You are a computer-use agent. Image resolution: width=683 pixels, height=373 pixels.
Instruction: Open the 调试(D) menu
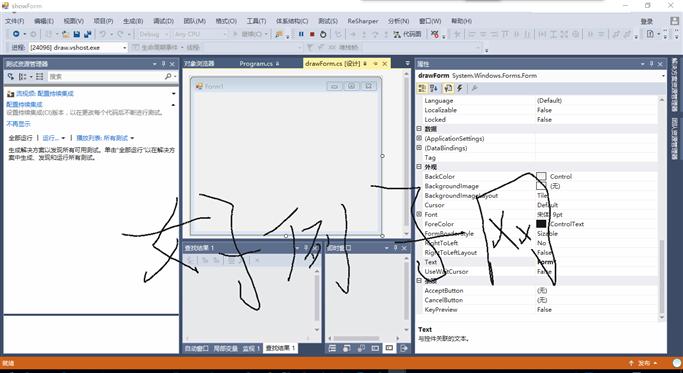click(163, 21)
